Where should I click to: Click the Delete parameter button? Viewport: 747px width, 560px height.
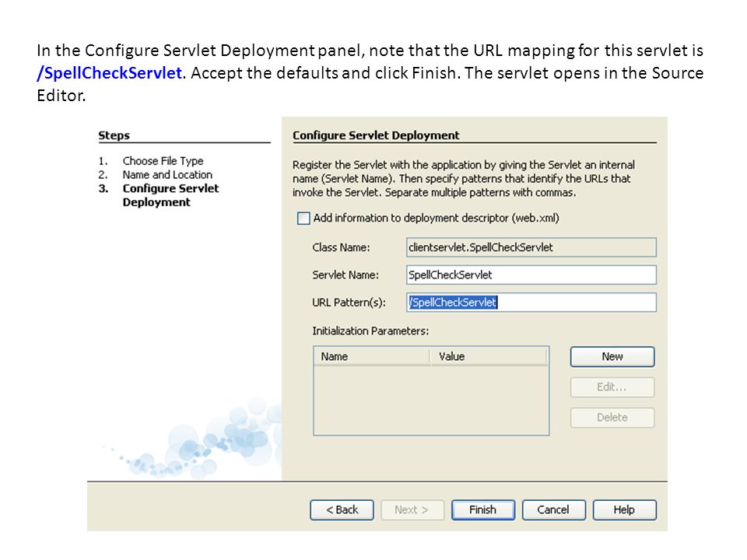coord(612,418)
